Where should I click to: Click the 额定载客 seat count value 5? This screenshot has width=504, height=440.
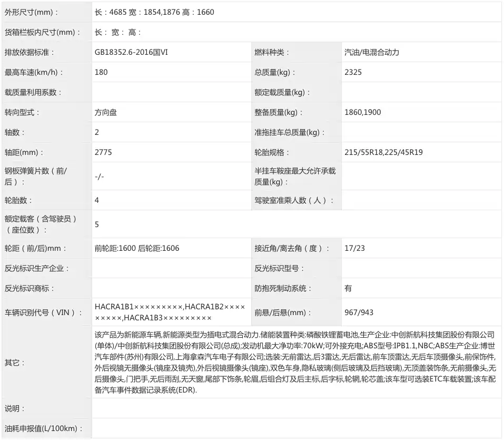[x=97, y=224]
